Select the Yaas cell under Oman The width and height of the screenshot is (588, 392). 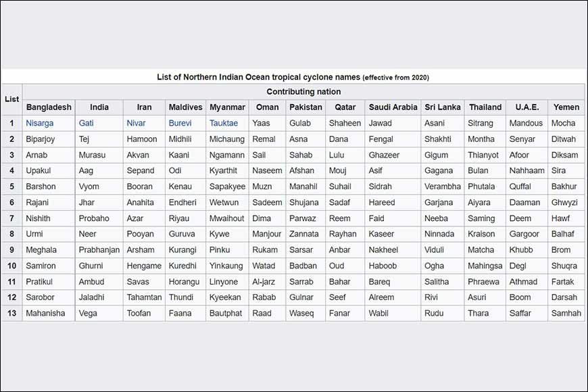[261, 123]
